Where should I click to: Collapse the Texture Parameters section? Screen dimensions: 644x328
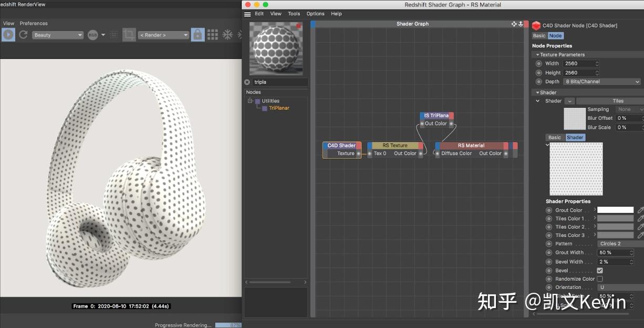(x=537, y=54)
